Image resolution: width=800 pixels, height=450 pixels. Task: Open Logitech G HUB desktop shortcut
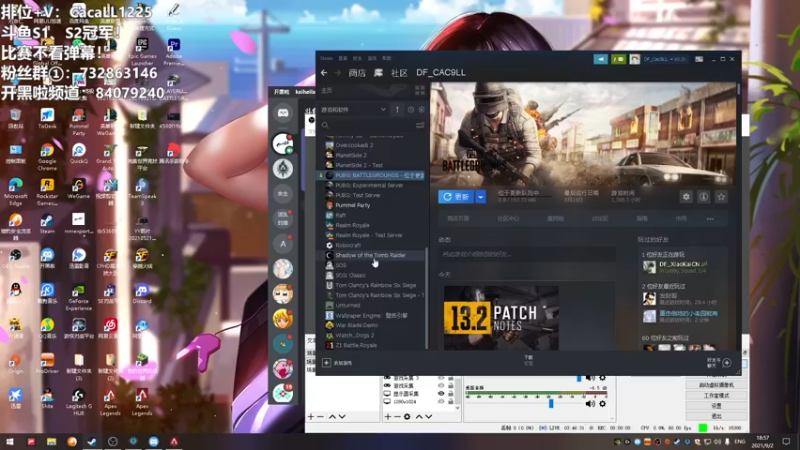(x=79, y=402)
